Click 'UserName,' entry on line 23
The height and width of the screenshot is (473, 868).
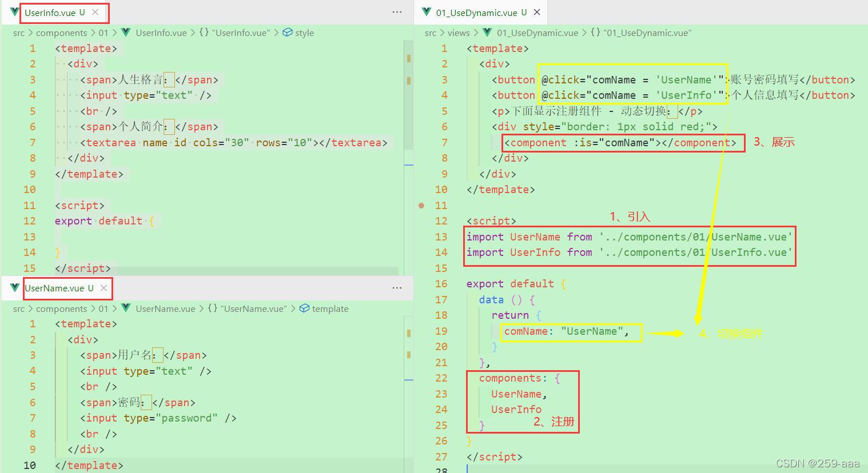[519, 394]
